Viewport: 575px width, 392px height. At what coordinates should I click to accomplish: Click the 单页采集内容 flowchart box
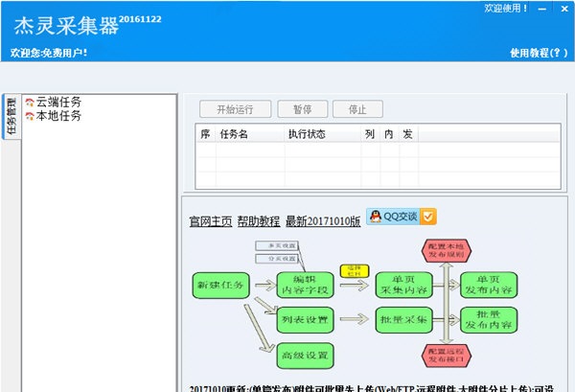click(404, 285)
